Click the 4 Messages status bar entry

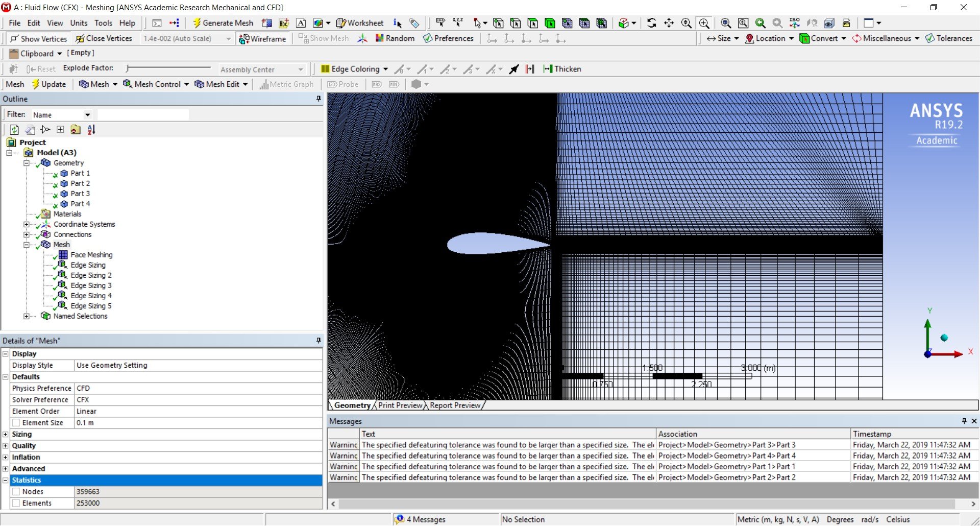(421, 519)
